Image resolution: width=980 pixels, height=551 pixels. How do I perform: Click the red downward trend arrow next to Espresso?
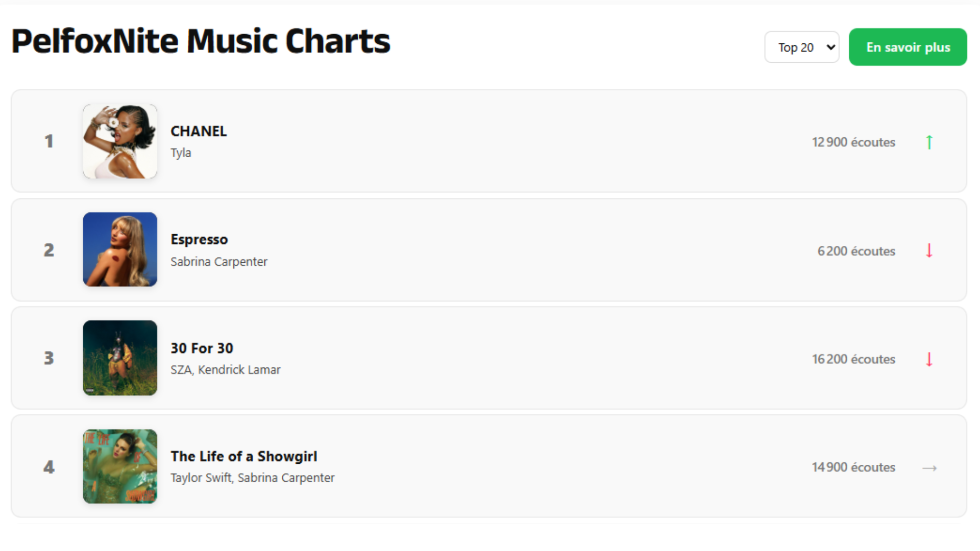coord(930,251)
